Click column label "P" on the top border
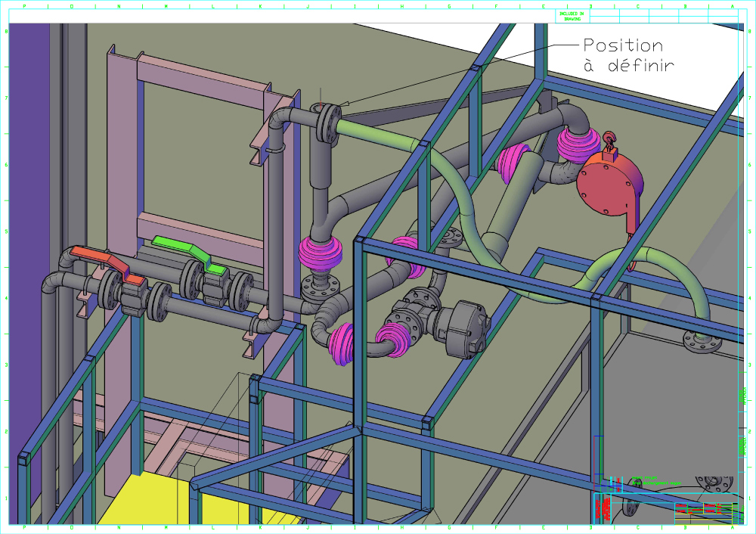The height and width of the screenshot is (534, 756). click(23, 6)
